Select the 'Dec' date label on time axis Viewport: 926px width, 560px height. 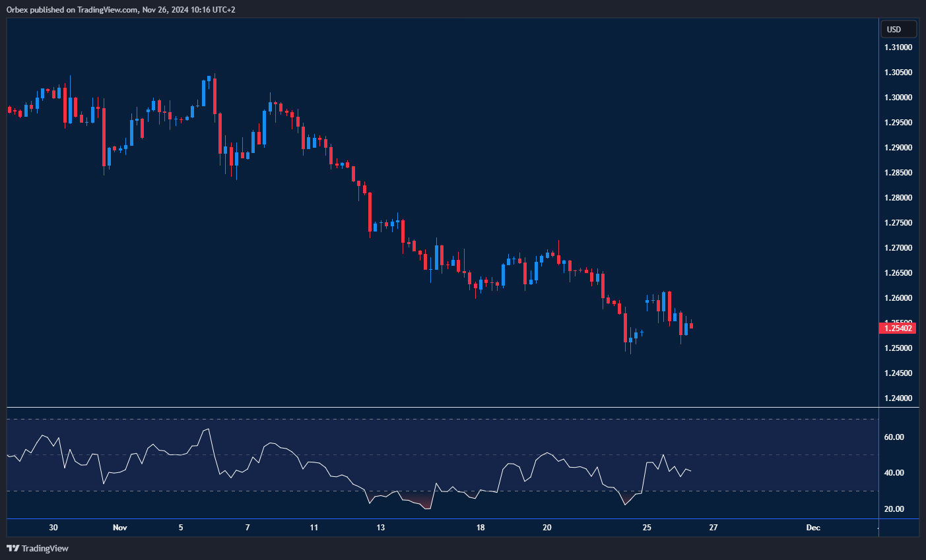(x=813, y=528)
